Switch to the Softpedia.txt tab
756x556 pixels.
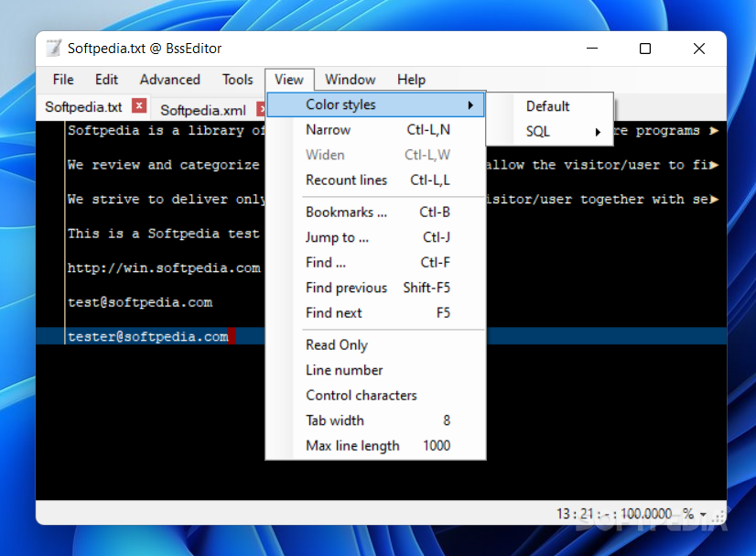pos(83,106)
